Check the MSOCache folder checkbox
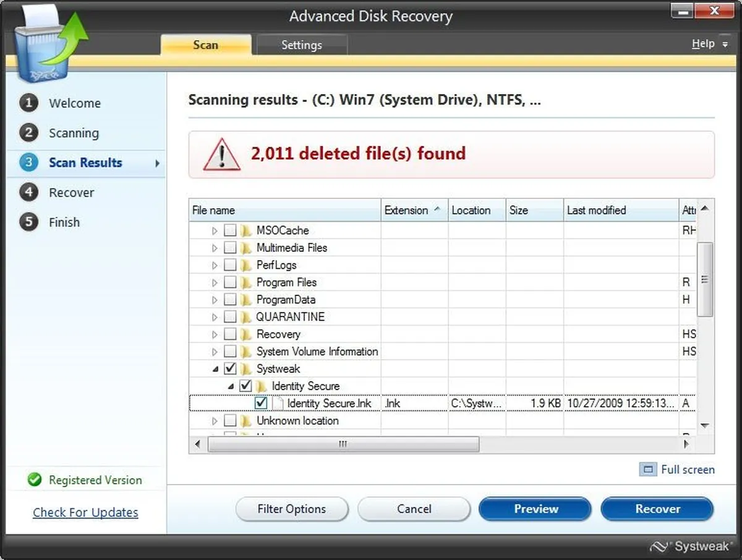Viewport: 742px width, 560px height. point(230,231)
